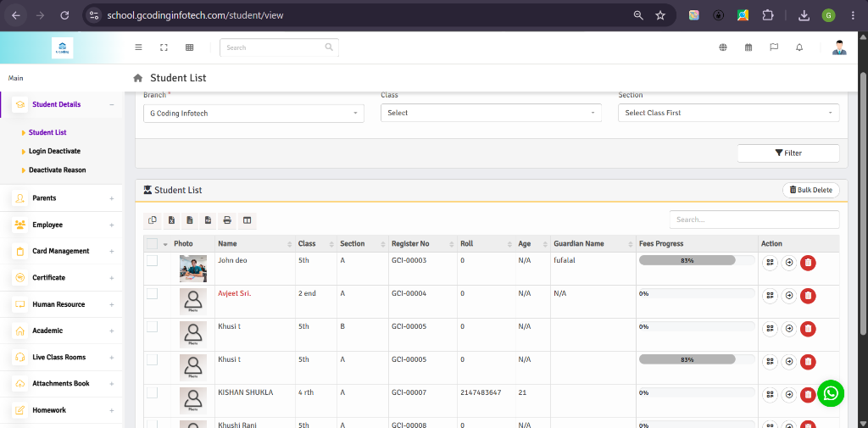Click QR code icon for John deo
The image size is (868, 428).
(770, 263)
